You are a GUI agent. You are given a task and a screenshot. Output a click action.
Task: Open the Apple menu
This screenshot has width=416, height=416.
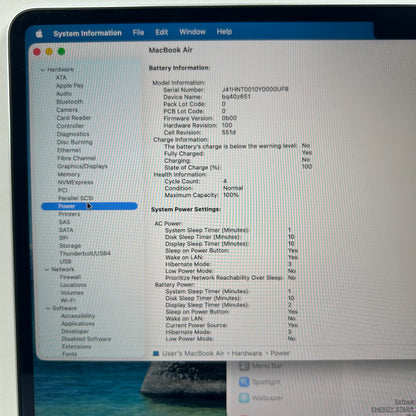tap(39, 33)
